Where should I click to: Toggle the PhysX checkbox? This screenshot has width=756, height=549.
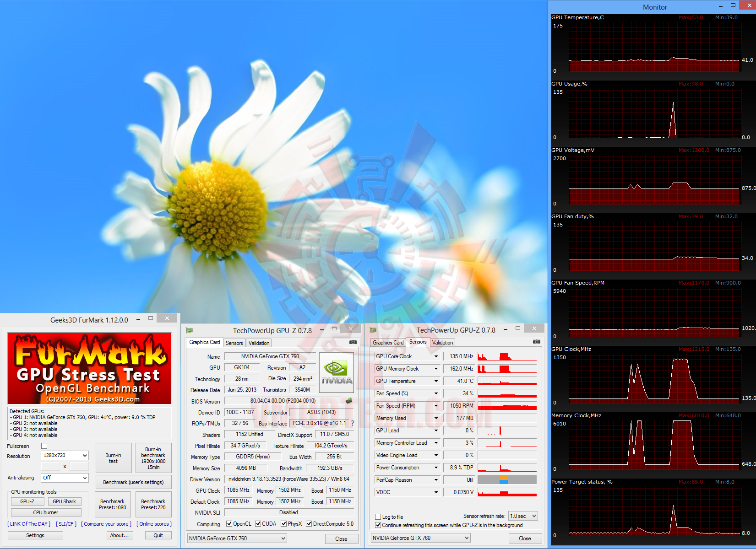284,524
